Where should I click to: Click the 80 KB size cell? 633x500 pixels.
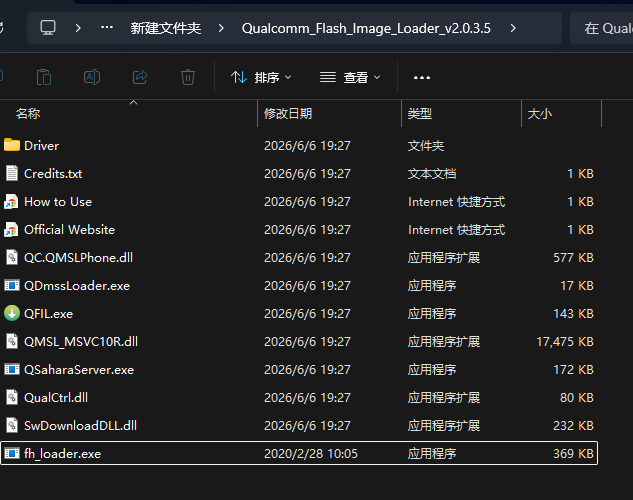pos(577,397)
